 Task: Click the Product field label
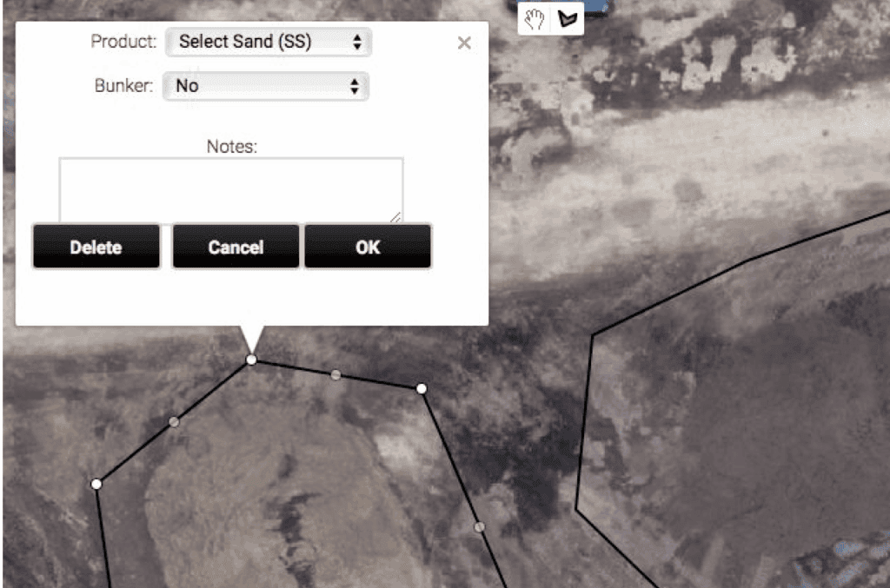123,42
